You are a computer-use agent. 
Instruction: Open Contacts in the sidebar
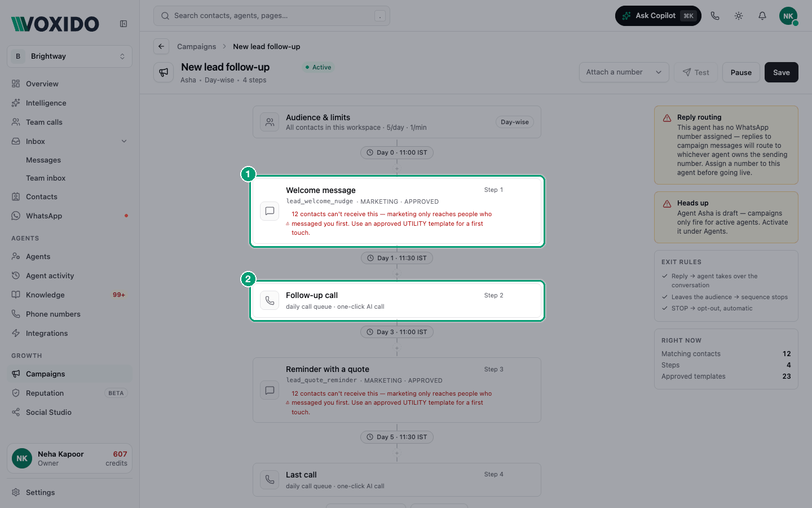point(69,196)
